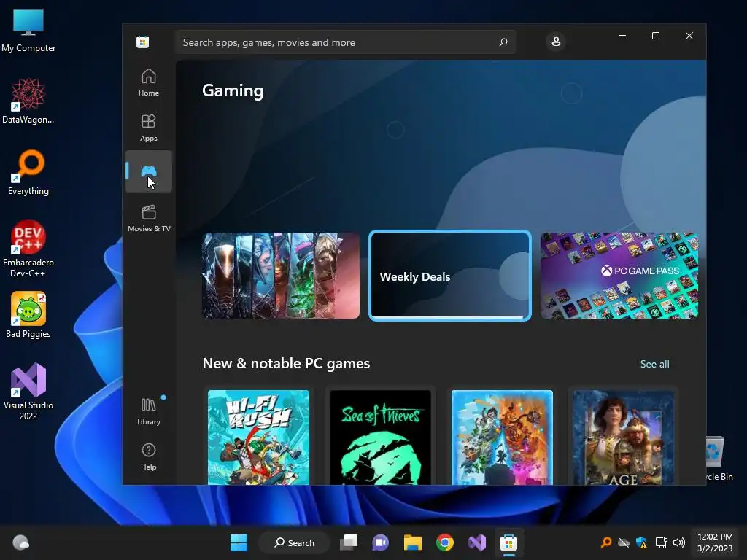Screen dimensions: 747x560
Task: Open the Minecraft Legends game tile
Action: (x=502, y=437)
